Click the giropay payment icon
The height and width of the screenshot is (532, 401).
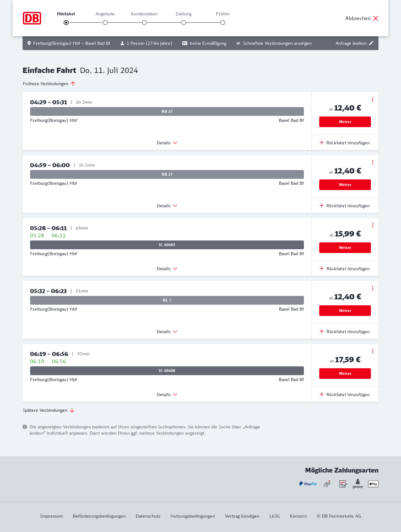358,484
